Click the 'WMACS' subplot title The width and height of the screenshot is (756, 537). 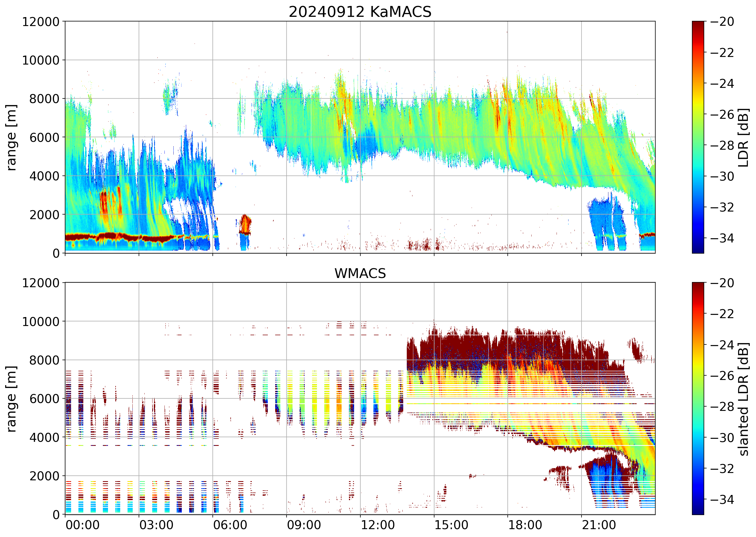pyautogui.click(x=360, y=273)
